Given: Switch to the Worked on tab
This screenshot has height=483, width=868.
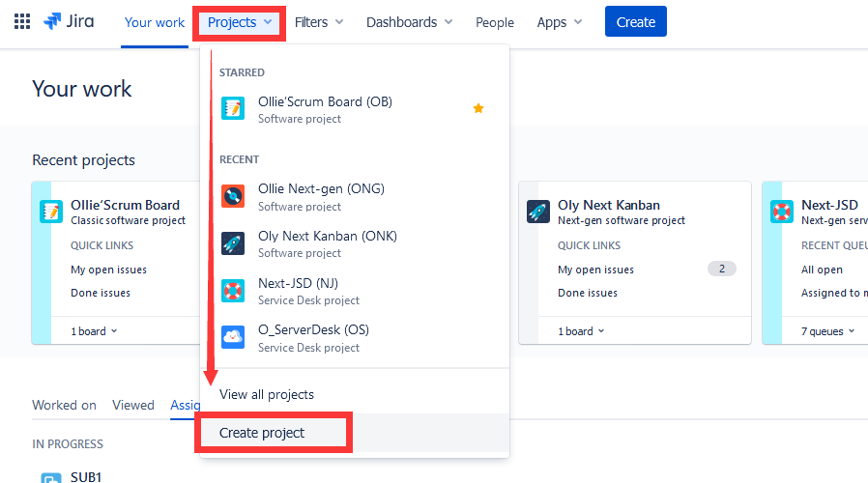Looking at the screenshot, I should (64, 405).
